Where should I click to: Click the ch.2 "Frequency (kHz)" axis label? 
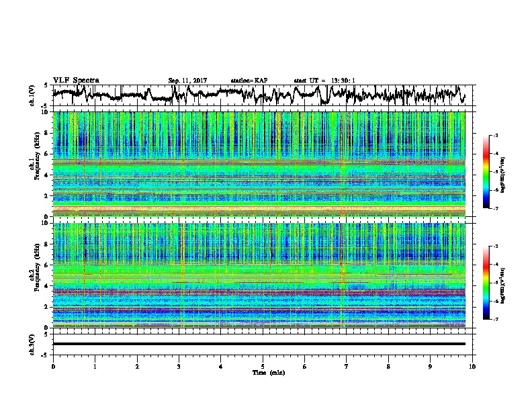point(36,269)
